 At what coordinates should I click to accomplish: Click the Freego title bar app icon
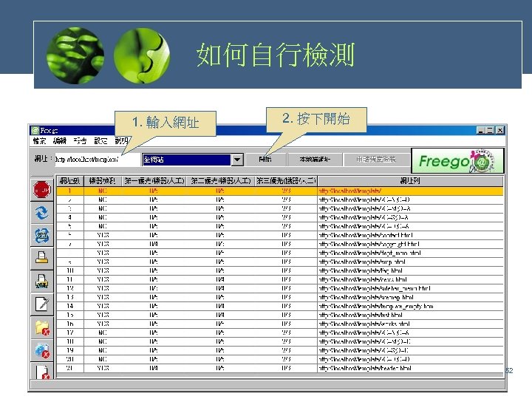[x=35, y=130]
